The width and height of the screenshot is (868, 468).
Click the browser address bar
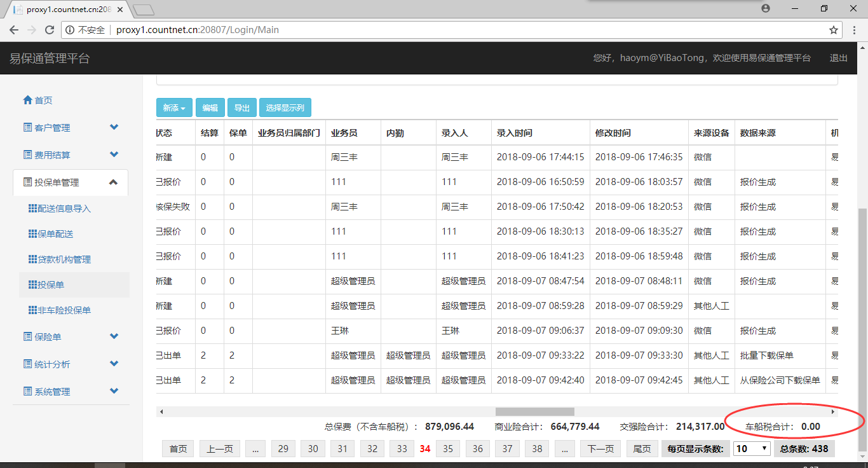click(x=445, y=30)
